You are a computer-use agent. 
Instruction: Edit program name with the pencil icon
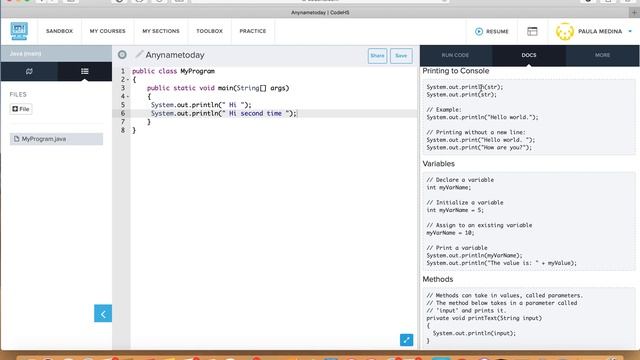click(x=139, y=54)
